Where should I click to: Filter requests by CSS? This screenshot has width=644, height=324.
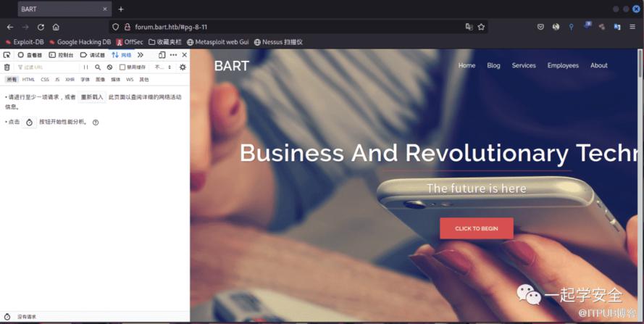[x=45, y=79]
